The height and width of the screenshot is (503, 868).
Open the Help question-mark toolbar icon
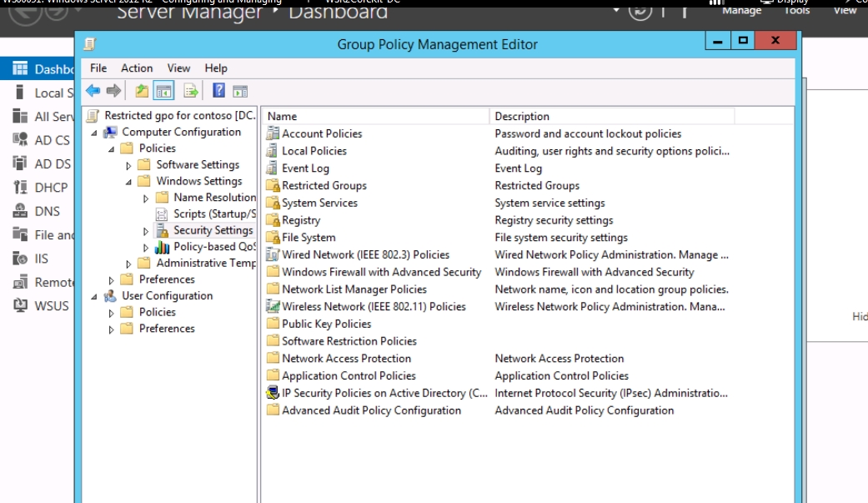tap(218, 90)
